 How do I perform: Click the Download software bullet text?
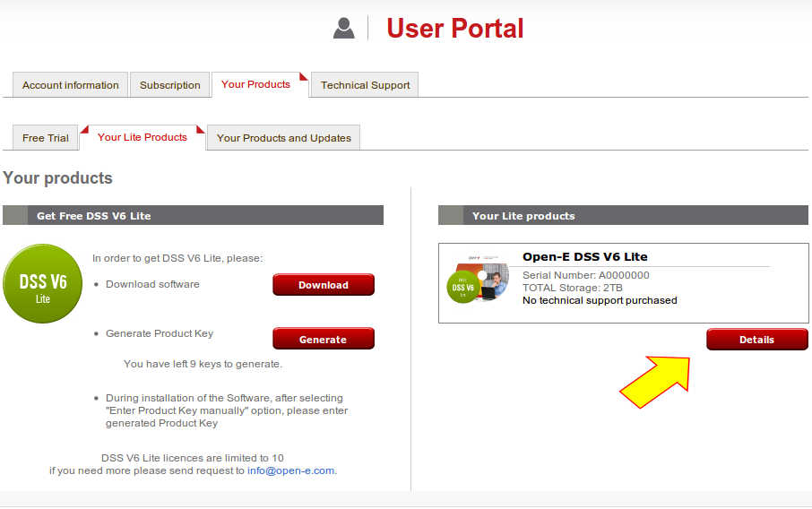[x=152, y=284]
